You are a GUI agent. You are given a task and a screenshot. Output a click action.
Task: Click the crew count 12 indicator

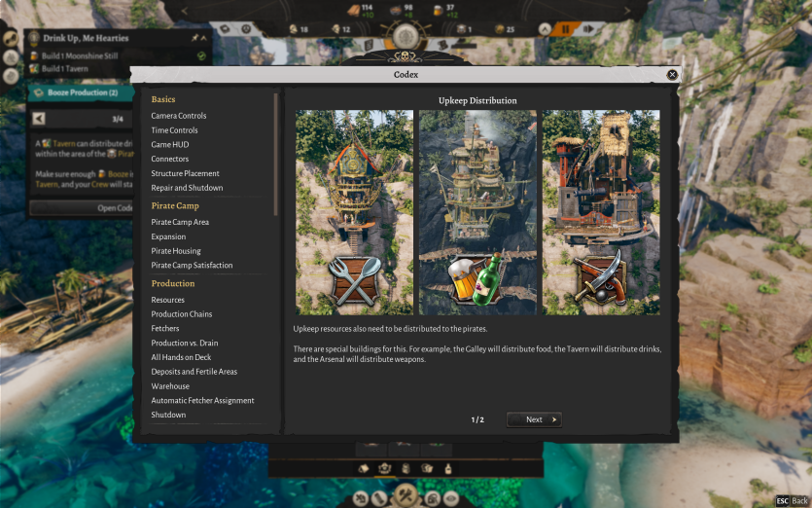pyautogui.click(x=340, y=29)
